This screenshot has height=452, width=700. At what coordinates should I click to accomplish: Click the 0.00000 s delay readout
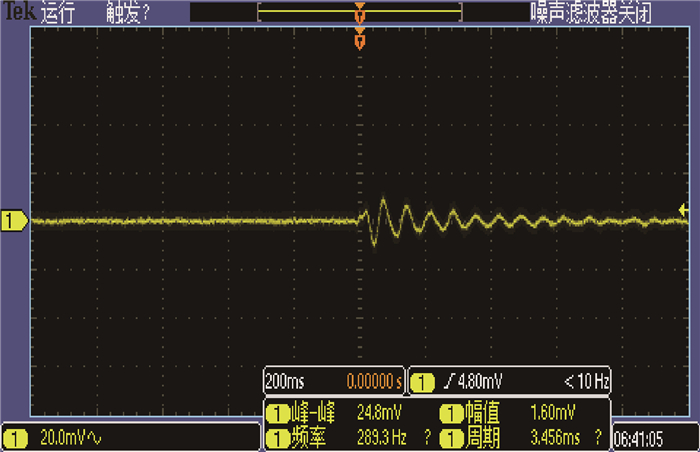point(373,382)
